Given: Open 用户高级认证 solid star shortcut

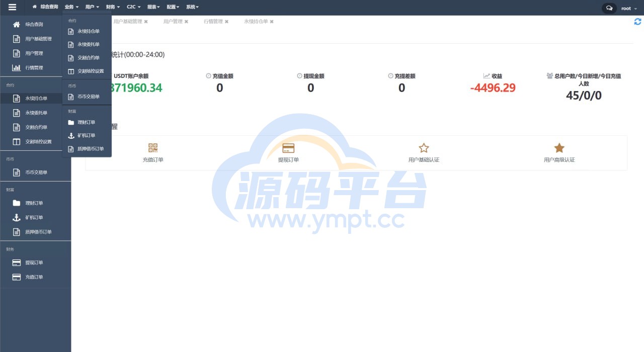Looking at the screenshot, I should [559, 152].
